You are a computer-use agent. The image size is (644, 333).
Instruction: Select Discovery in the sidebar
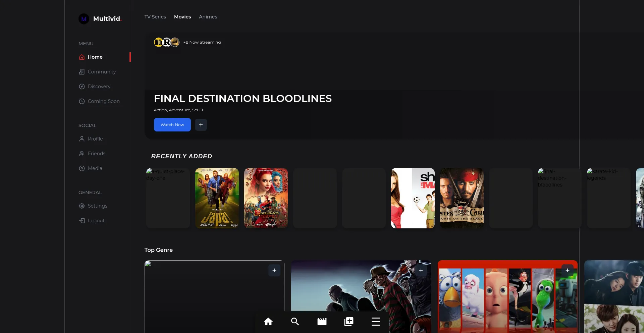click(x=99, y=87)
